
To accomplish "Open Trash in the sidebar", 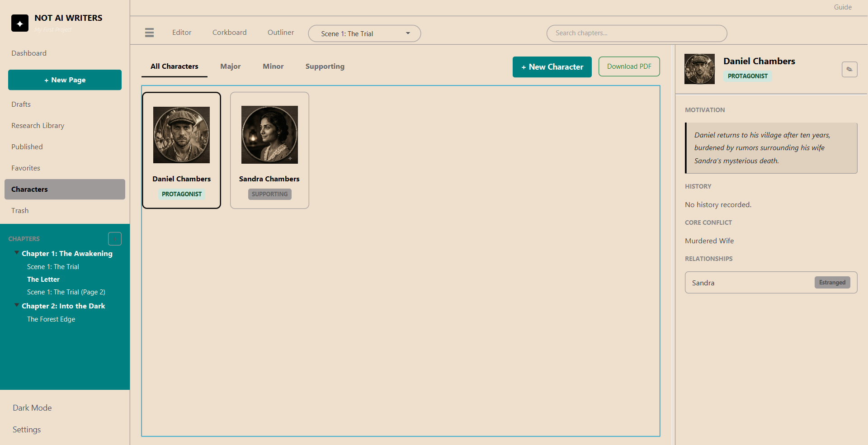I will click(20, 211).
